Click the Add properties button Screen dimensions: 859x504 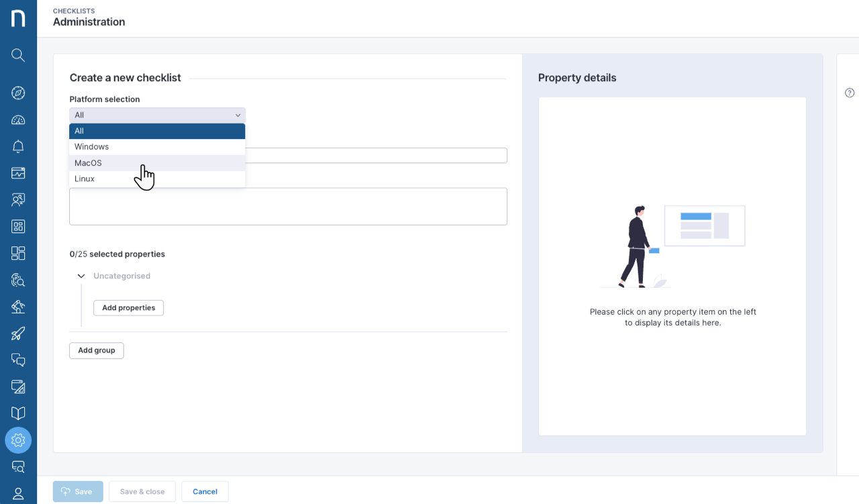(x=128, y=307)
